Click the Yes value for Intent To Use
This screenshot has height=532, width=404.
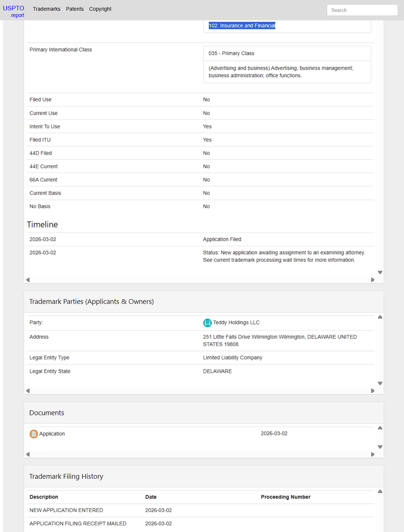point(207,126)
